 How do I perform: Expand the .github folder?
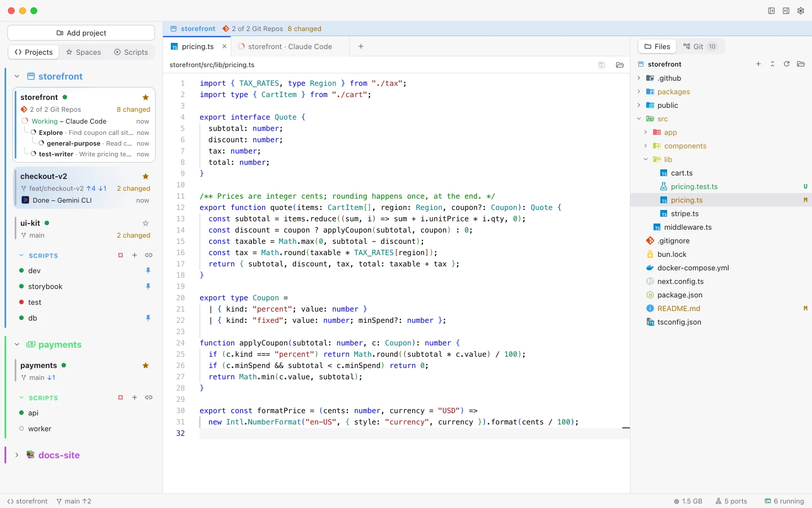(639, 78)
